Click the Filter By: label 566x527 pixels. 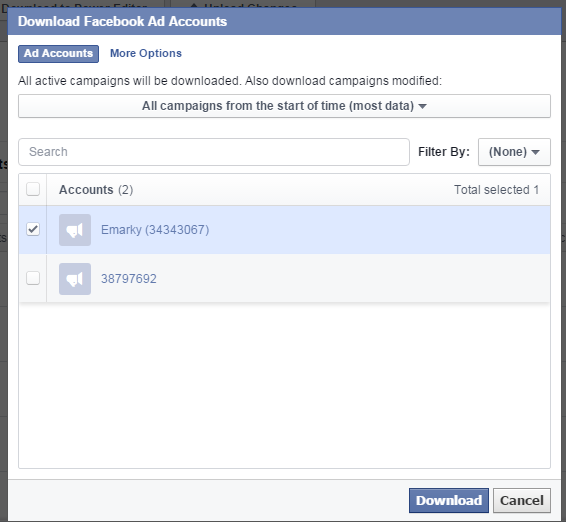point(444,152)
